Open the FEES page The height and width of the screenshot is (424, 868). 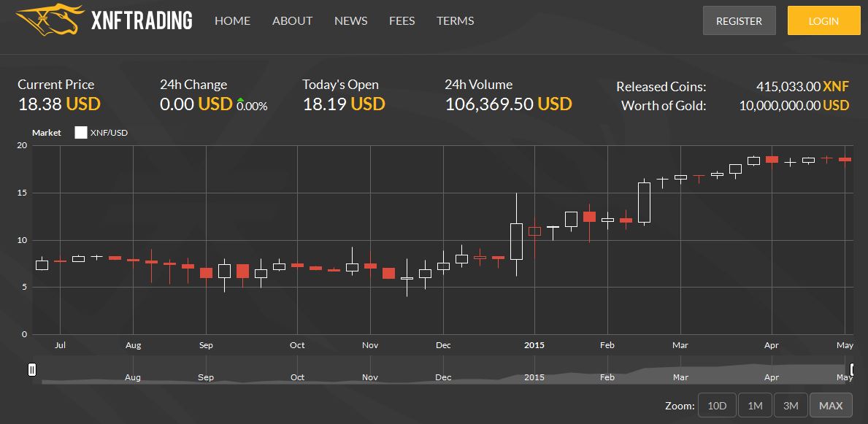point(402,20)
